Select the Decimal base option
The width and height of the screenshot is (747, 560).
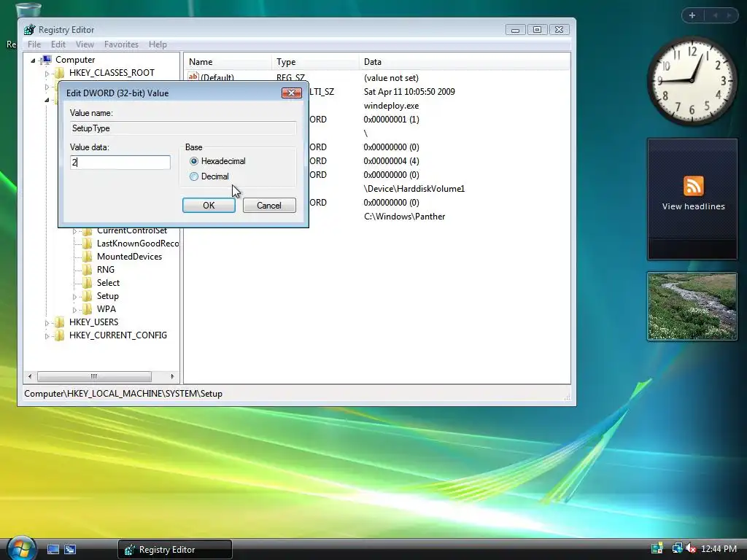click(x=194, y=176)
